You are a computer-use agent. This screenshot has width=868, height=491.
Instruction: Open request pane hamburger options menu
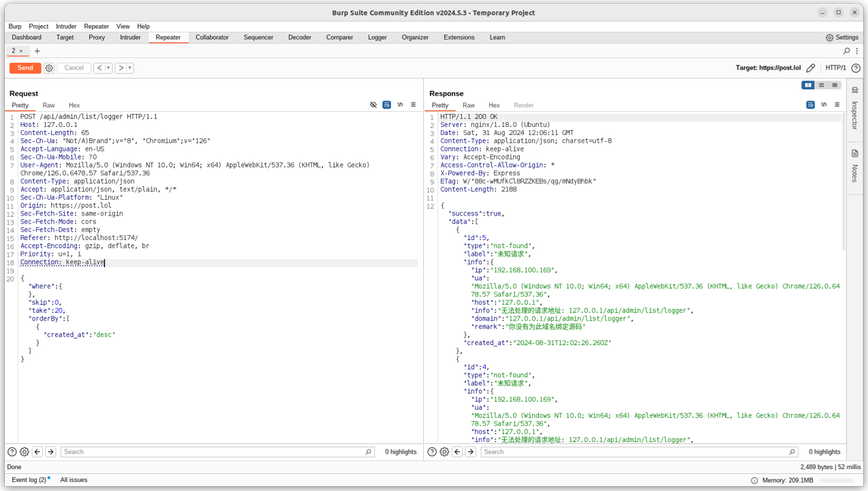pos(414,105)
